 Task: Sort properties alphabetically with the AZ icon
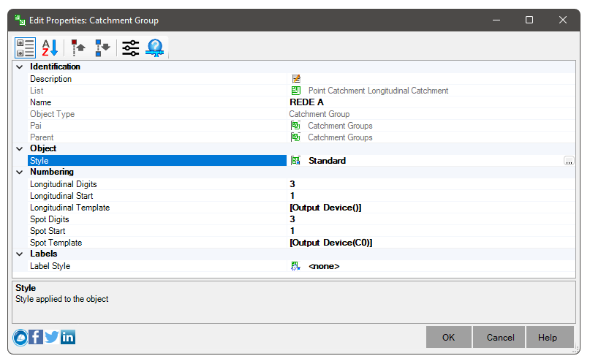click(x=50, y=48)
